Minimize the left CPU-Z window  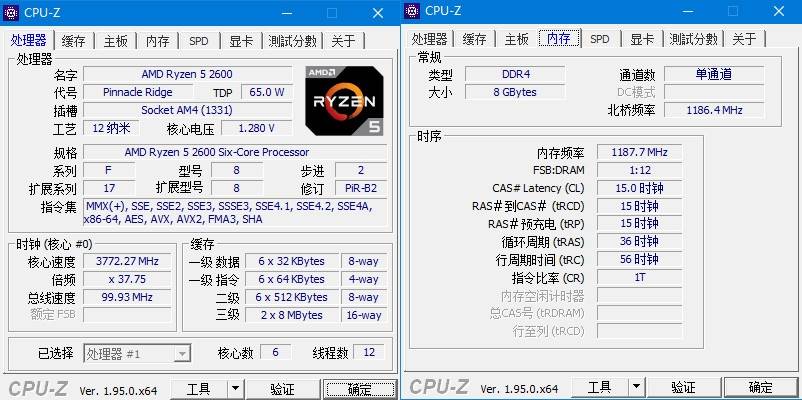tap(287, 13)
